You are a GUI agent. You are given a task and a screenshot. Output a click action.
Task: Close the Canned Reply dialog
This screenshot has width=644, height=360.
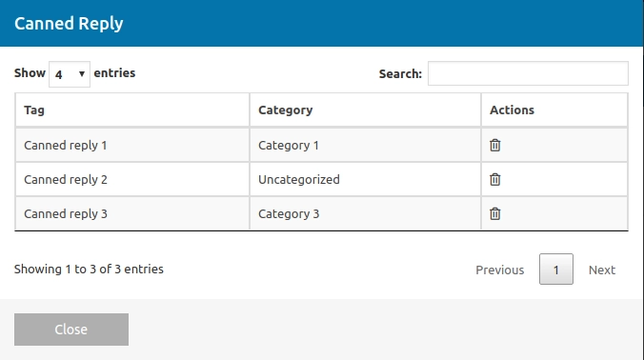tap(71, 330)
